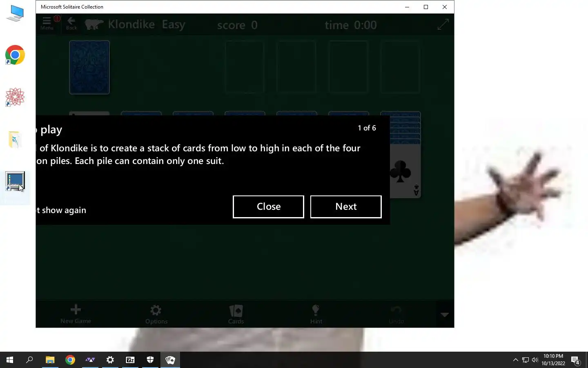Collapse the bottom toolbar with the down arrow
The height and width of the screenshot is (368, 588).
[x=445, y=314]
